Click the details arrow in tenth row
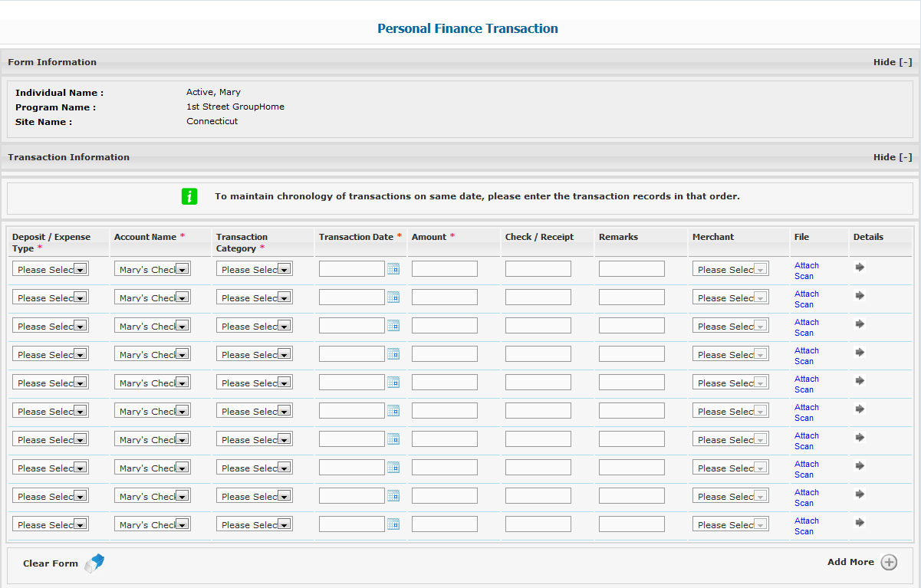 tap(860, 522)
